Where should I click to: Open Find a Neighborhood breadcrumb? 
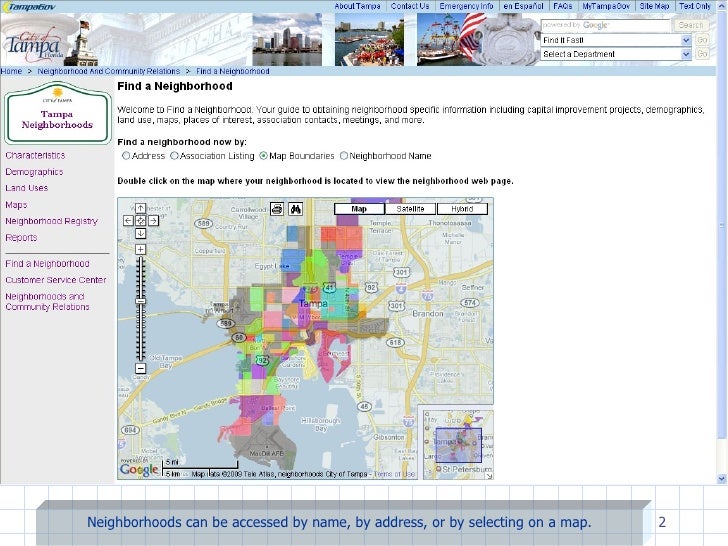[233, 72]
